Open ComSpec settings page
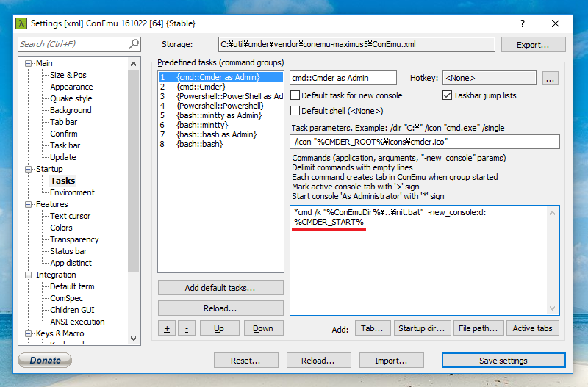The image size is (588, 387). coord(66,298)
